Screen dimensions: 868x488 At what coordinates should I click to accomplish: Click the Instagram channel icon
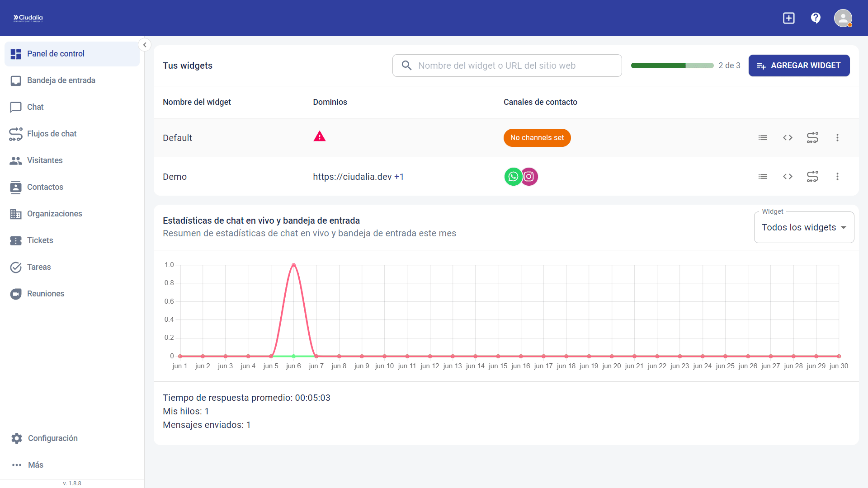tap(529, 177)
